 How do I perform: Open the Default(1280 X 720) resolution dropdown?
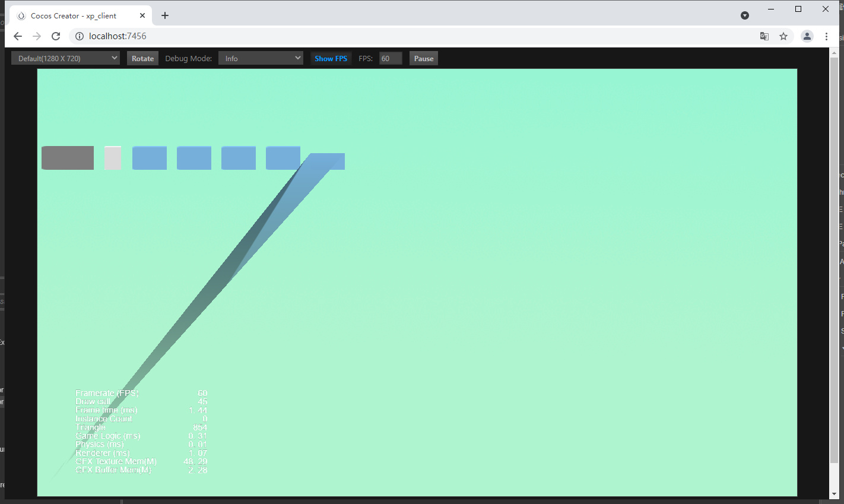[x=65, y=58]
